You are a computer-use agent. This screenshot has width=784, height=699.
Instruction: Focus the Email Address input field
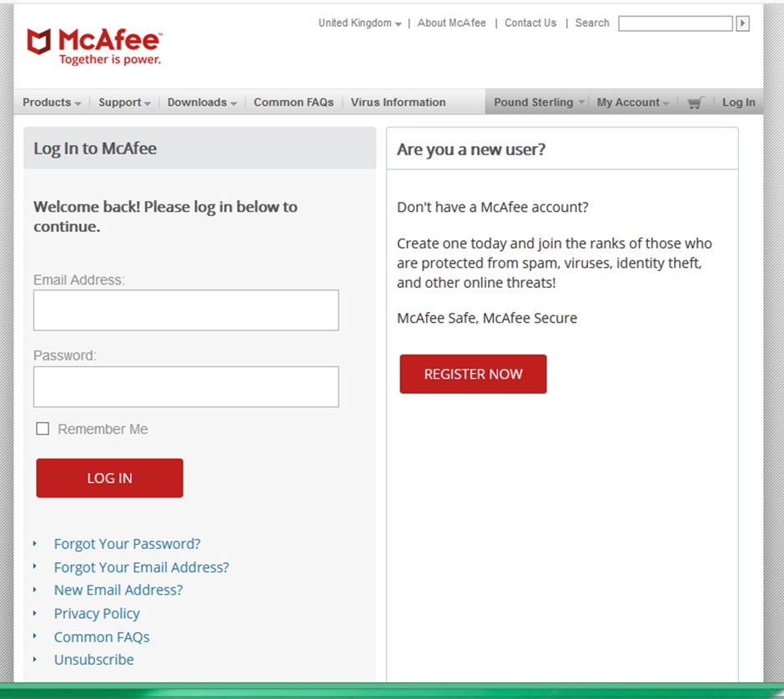[x=186, y=310]
